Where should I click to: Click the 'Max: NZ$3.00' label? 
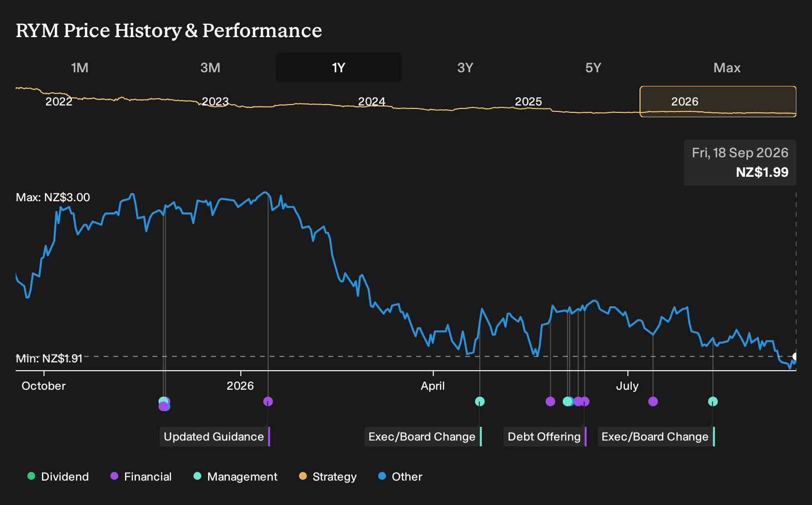click(x=53, y=197)
